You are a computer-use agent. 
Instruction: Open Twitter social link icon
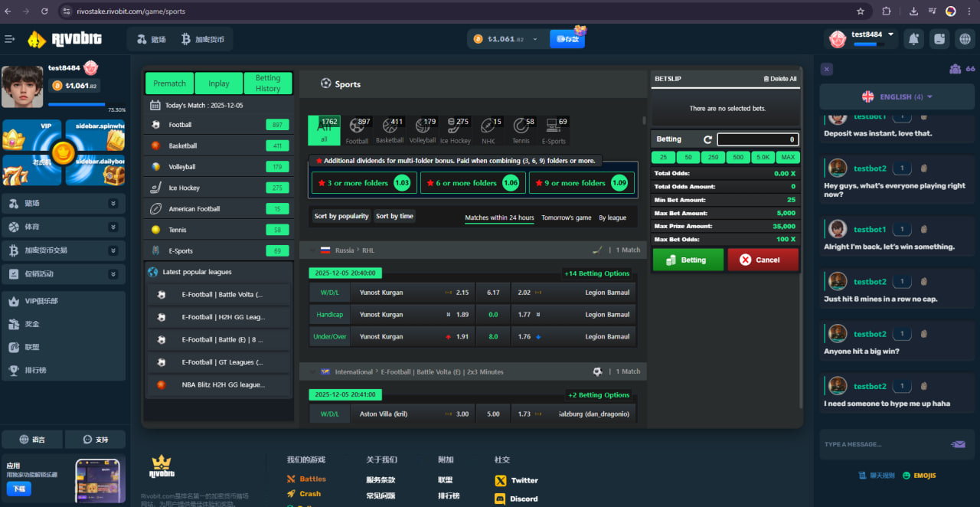501,481
